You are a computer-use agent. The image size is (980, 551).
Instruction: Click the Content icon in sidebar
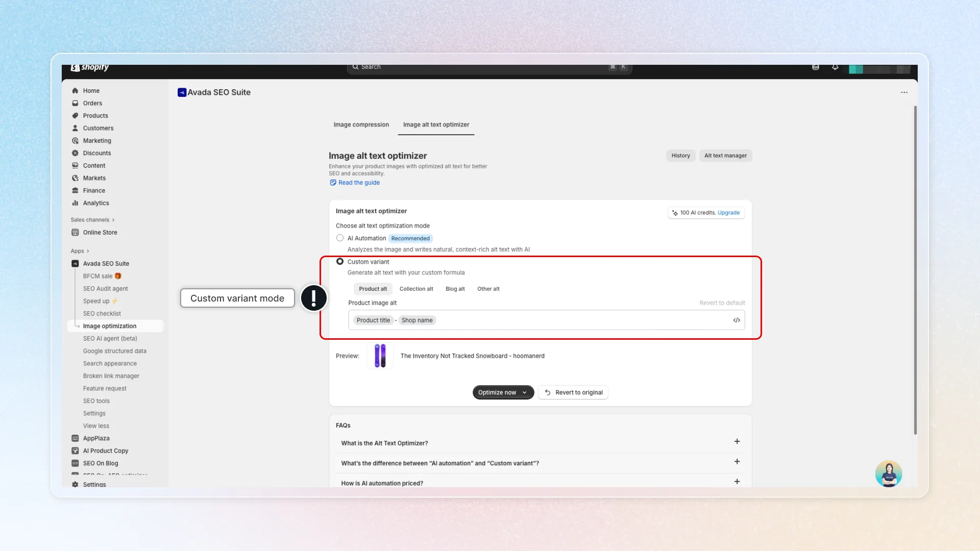[75, 166]
